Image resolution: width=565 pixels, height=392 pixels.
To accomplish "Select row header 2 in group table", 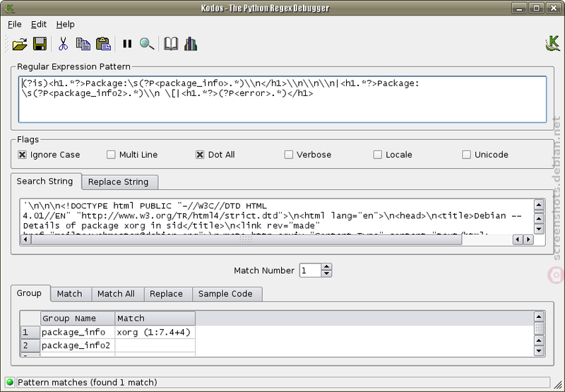I will [x=30, y=345].
